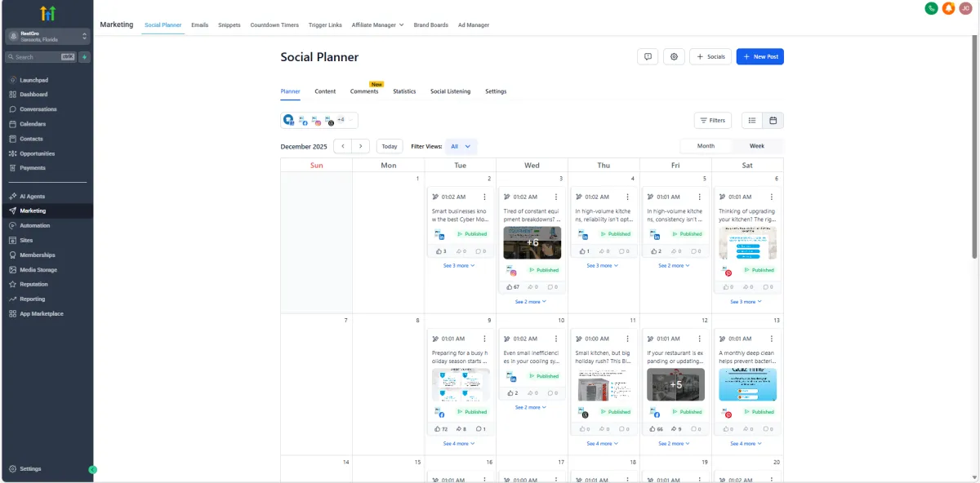
Task: Switch to the Emails tab
Action: point(200,25)
